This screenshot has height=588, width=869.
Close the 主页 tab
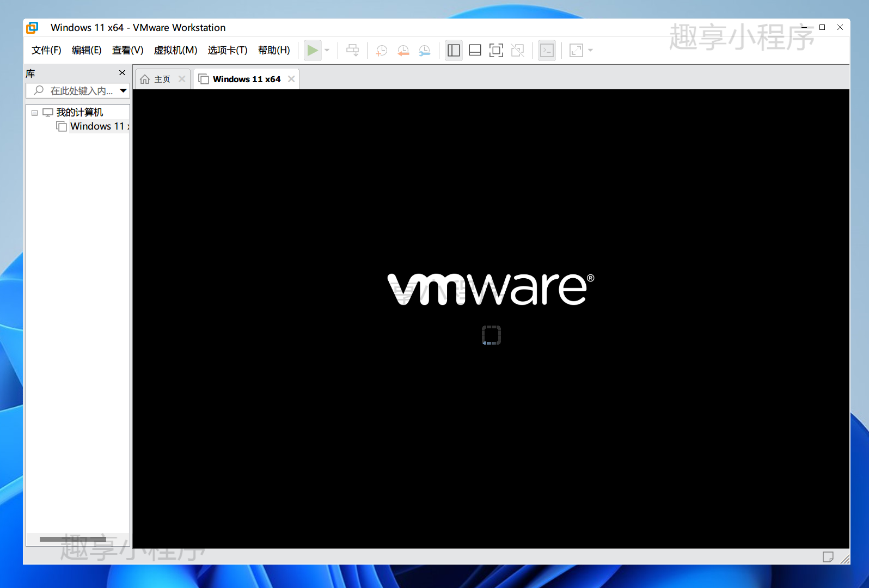pos(182,79)
